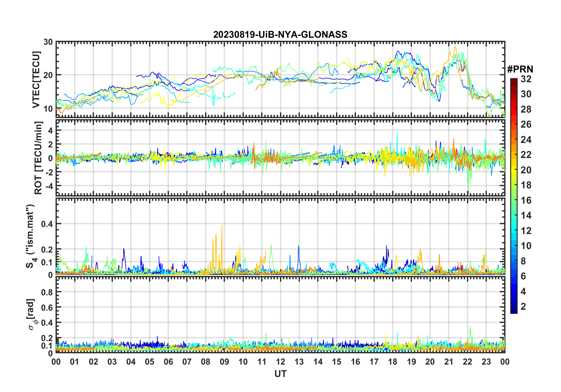This screenshot has height=392, width=561.
Task: Click colorbar tick label 20
Action: click(526, 170)
